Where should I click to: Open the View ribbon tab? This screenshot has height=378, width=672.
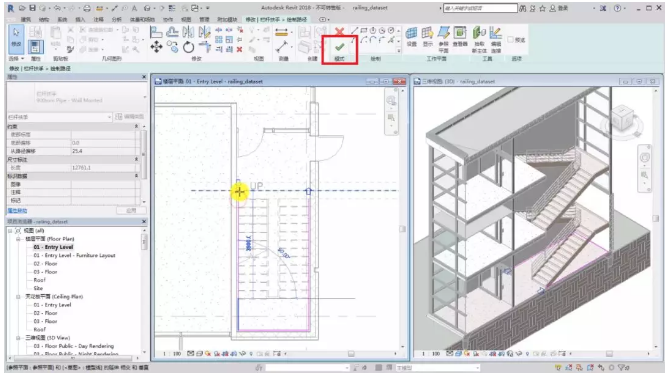pyautogui.click(x=186, y=19)
